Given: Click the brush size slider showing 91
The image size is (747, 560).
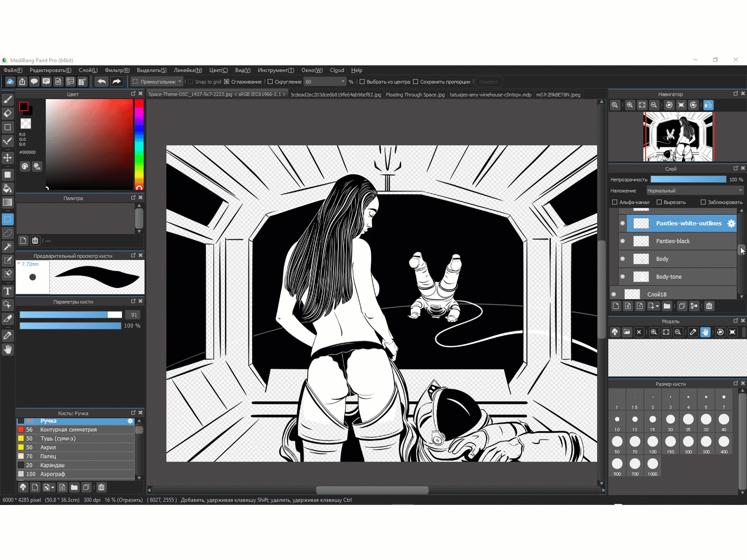Looking at the screenshot, I should [70, 315].
